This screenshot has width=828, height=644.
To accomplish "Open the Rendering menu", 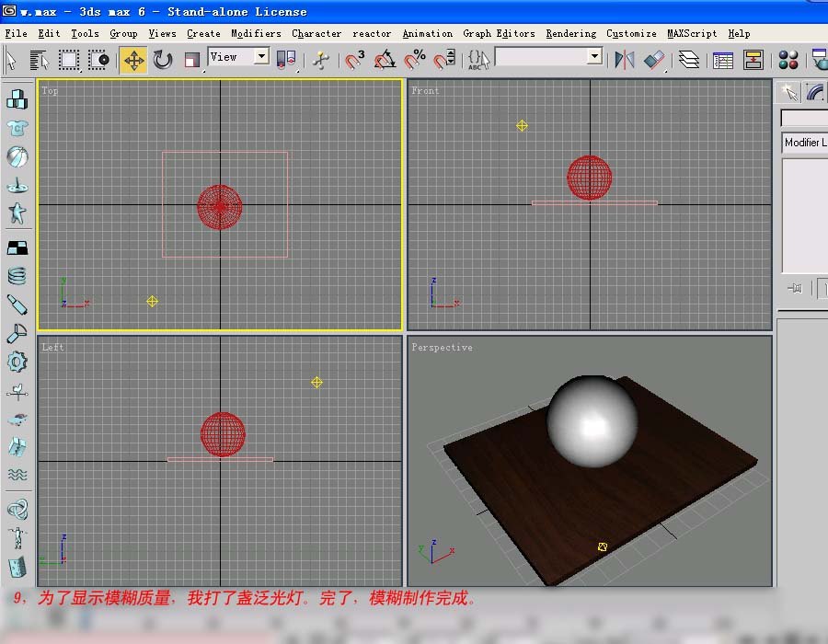I will [570, 33].
